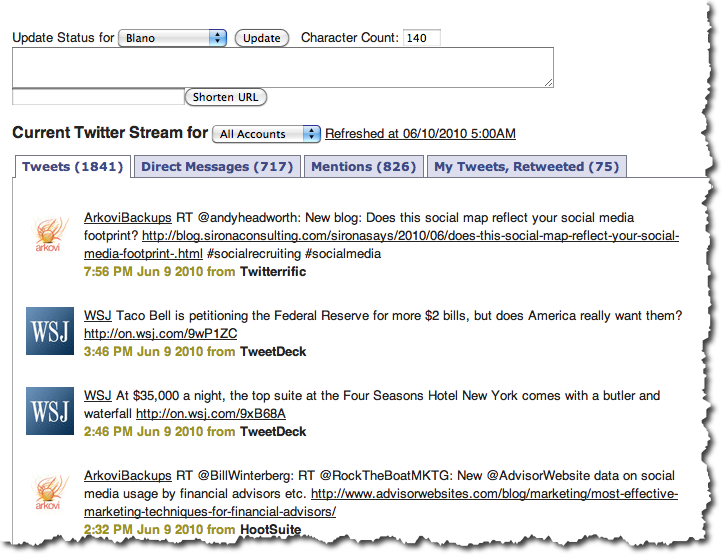Click the Character Count field
Image resolution: width=723 pixels, height=556 pixels.
(421, 38)
